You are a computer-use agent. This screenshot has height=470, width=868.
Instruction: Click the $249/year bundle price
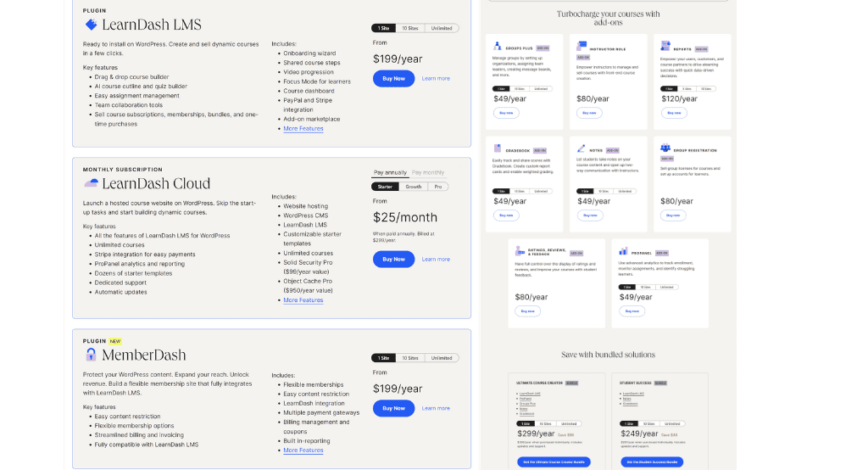pos(639,434)
